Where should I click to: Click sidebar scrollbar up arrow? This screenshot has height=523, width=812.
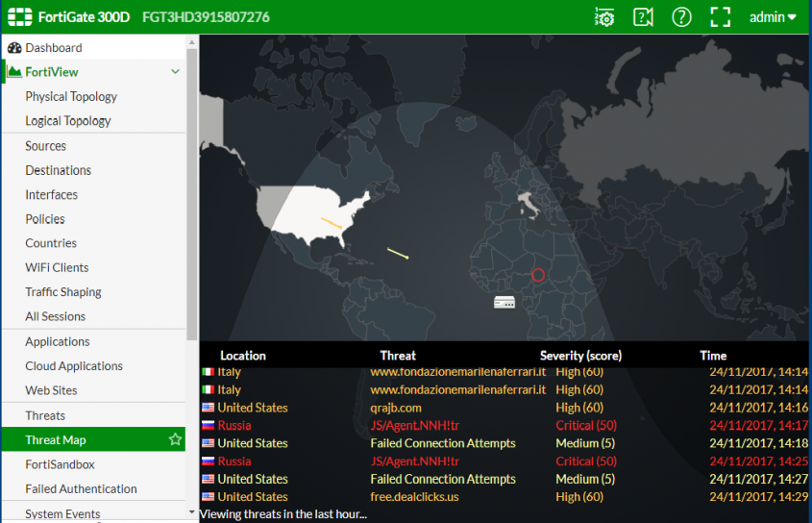191,42
